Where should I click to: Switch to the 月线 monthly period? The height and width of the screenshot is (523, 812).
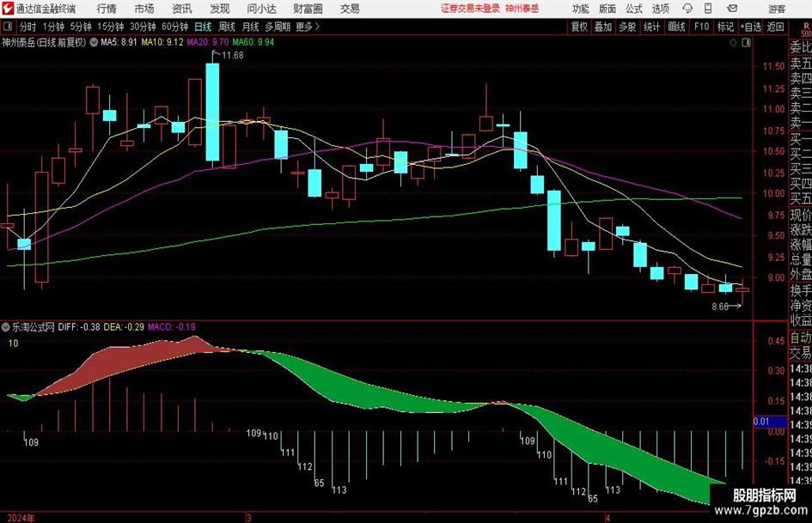pyautogui.click(x=251, y=27)
